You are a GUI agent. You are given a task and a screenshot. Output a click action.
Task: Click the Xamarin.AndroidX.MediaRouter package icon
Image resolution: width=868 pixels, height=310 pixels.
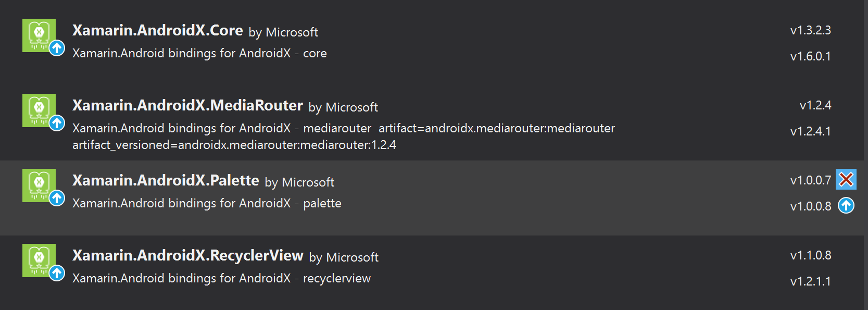point(39,110)
